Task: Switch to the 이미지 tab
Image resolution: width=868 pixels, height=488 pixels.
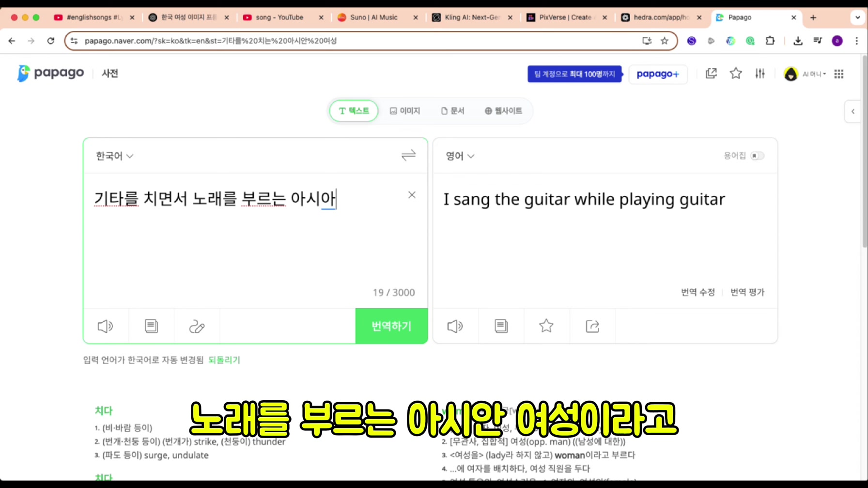Action: [405, 110]
